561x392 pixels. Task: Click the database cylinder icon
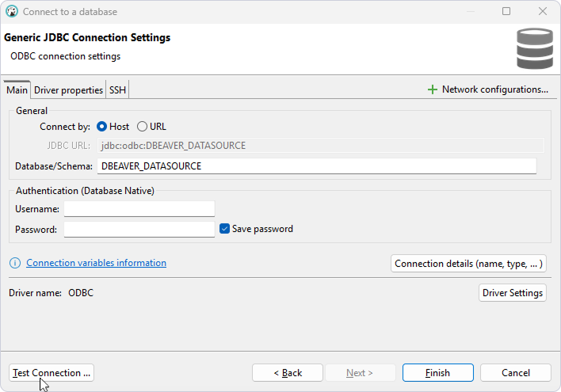pyautogui.click(x=534, y=48)
